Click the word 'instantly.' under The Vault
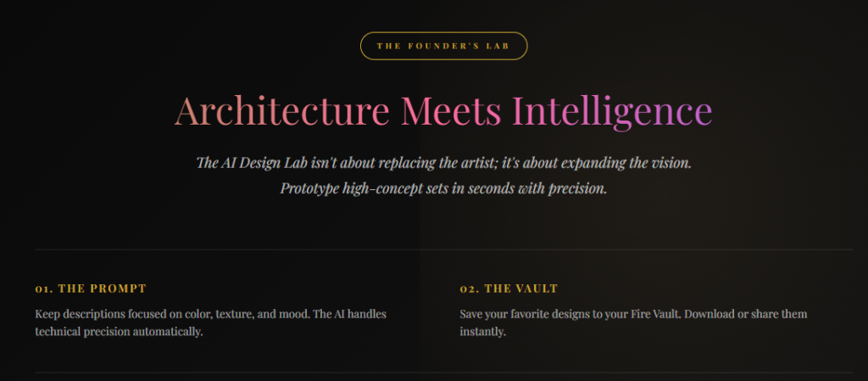 pos(482,333)
